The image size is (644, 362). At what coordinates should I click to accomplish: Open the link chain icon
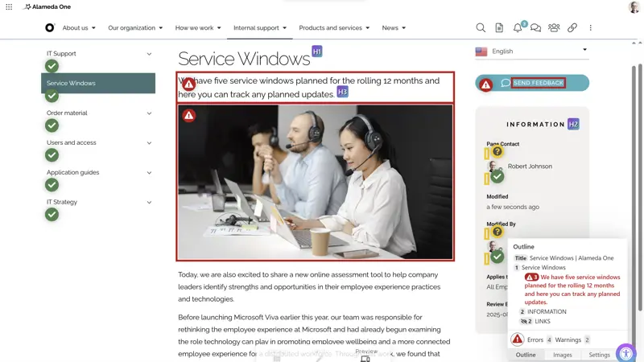coord(572,27)
